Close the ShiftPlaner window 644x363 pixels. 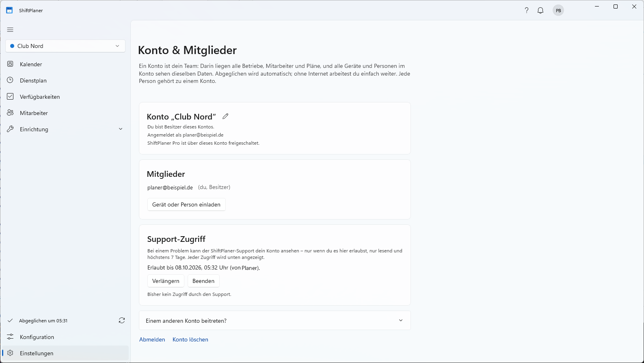pyautogui.click(x=634, y=7)
